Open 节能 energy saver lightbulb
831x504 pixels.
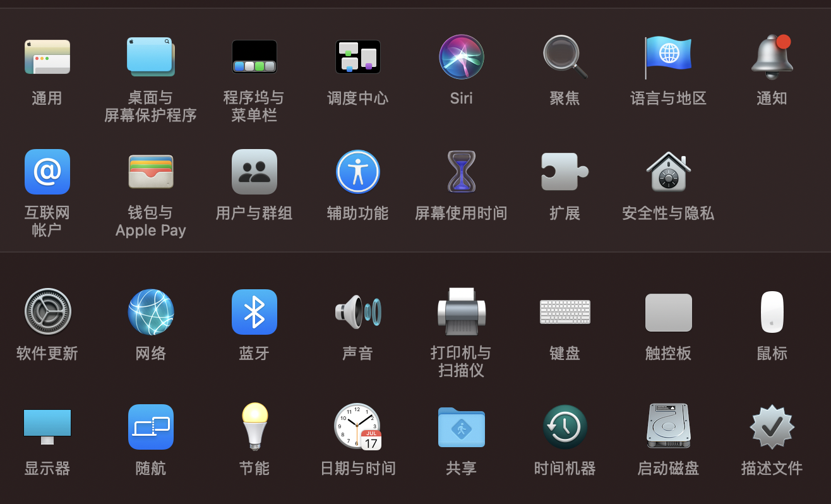coord(254,427)
